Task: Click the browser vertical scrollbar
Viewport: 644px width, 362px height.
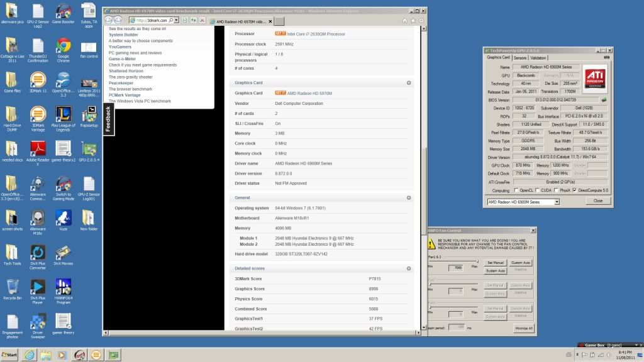Action: (424, 178)
